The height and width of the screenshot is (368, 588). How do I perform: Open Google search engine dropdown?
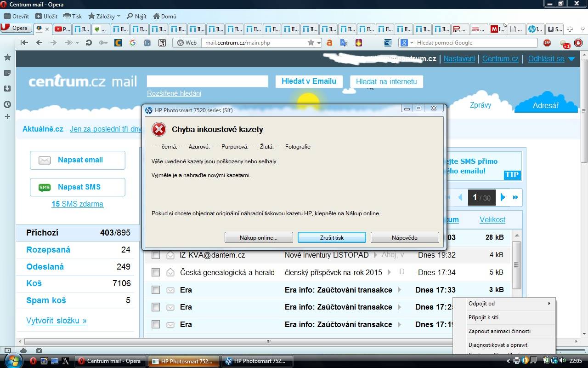pyautogui.click(x=407, y=43)
